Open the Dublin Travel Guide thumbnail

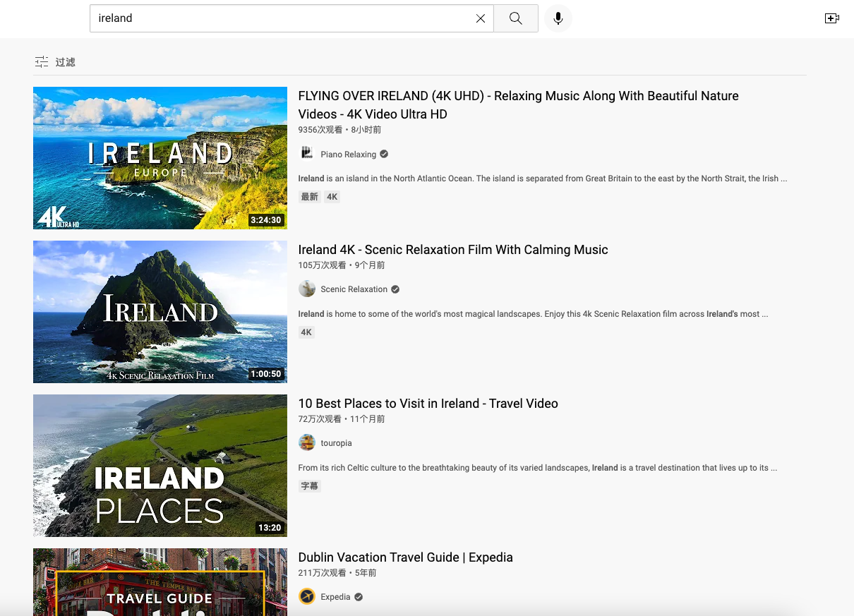pyautogui.click(x=160, y=582)
